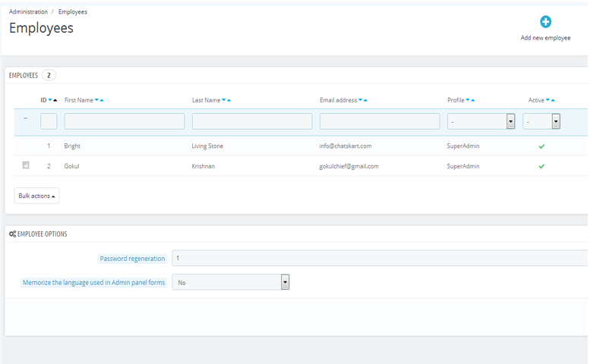Open the Bulk actions menu
The height and width of the screenshot is (364, 590).
click(36, 196)
